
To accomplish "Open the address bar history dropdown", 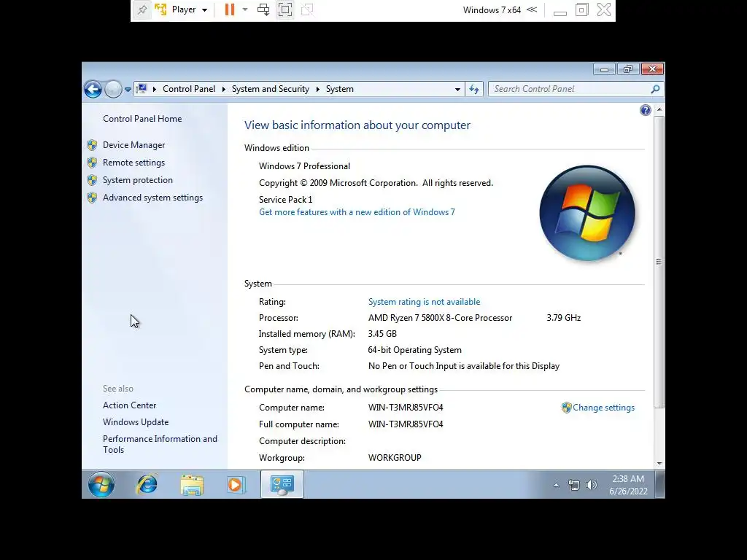I will point(457,89).
